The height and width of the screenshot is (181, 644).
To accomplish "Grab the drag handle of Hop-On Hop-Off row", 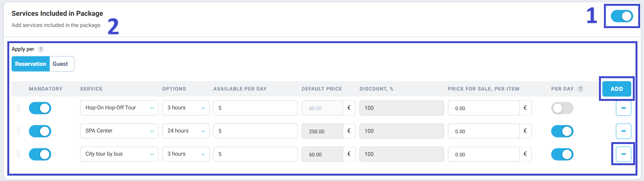I will coord(18,108).
